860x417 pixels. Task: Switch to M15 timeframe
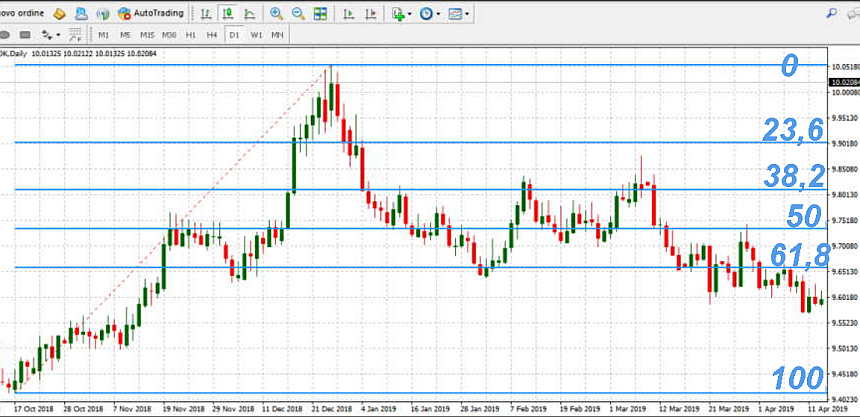pyautogui.click(x=146, y=34)
